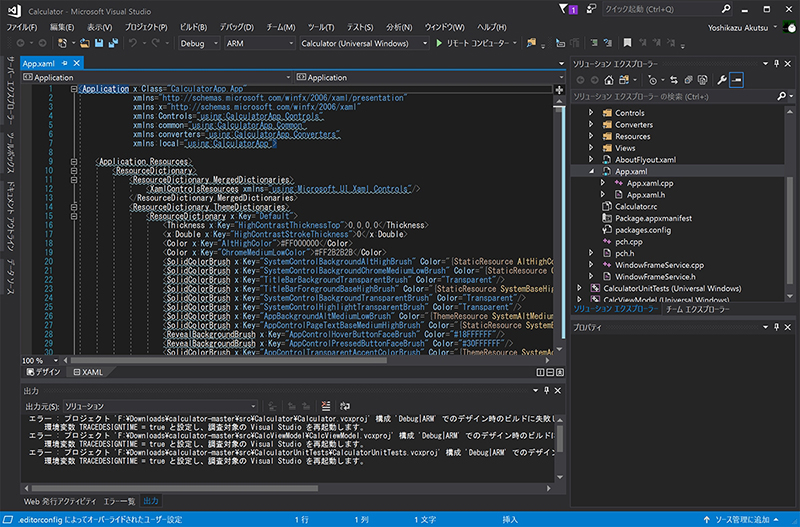Close the App.xaml tab
800x527 pixels.
[77, 63]
